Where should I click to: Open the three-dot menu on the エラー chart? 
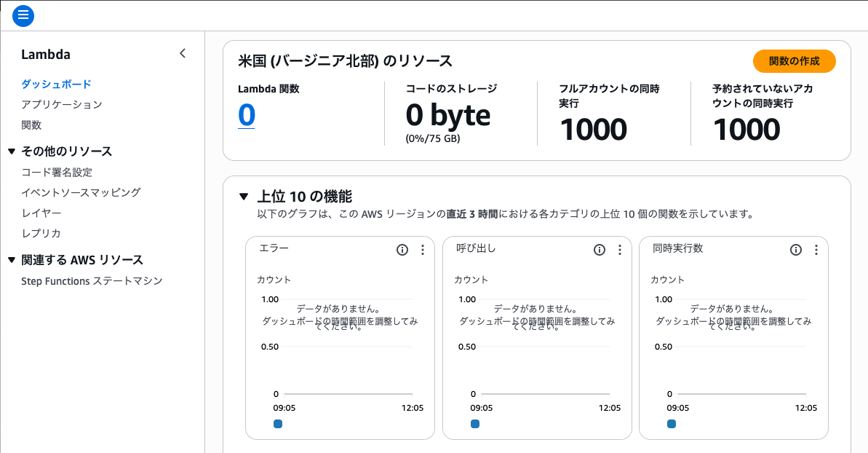tap(423, 249)
